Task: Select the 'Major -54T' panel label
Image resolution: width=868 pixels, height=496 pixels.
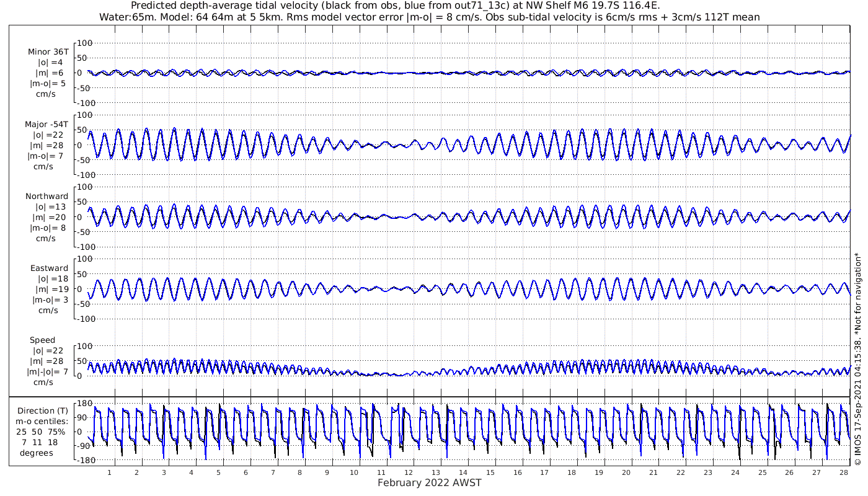Action: coord(46,125)
